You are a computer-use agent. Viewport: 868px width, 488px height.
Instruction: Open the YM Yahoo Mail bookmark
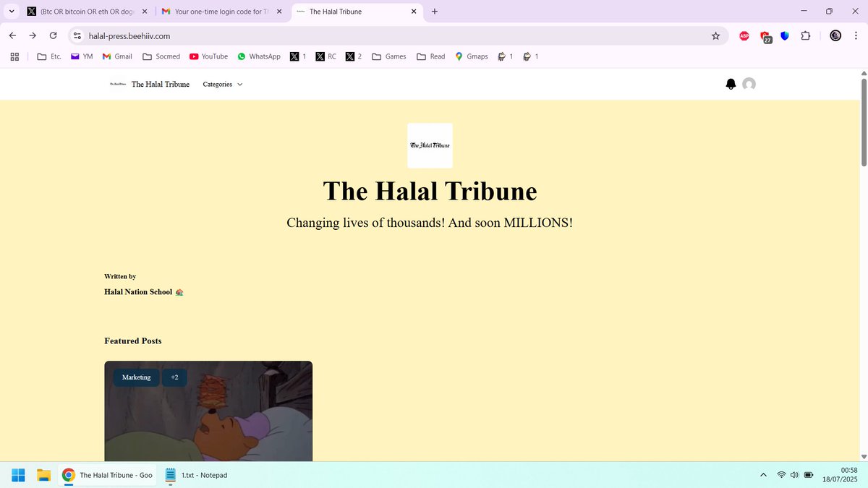tap(82, 56)
